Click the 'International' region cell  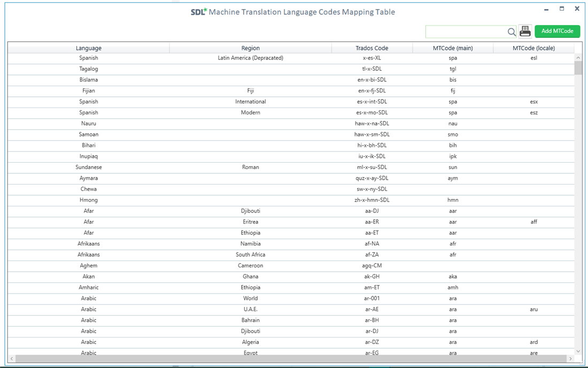[251, 102]
